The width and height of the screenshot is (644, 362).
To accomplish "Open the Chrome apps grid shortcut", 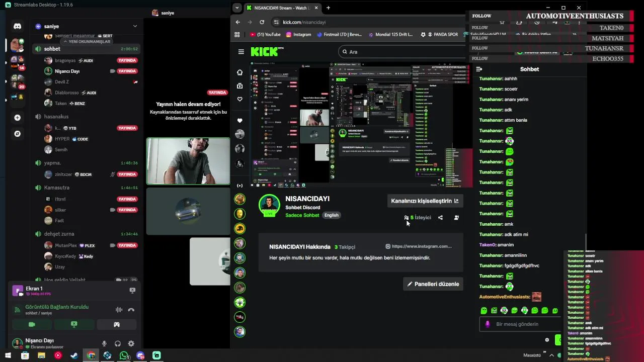I will [237, 35].
